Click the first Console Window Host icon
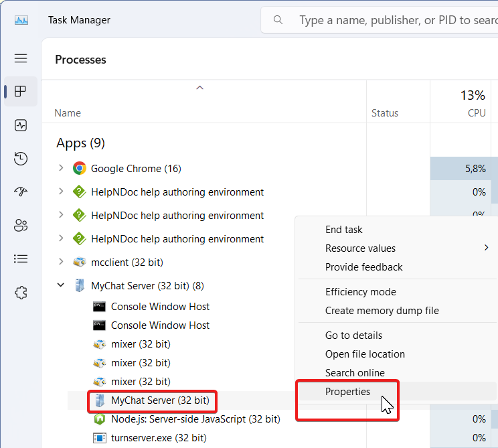Viewport: 498px width, 448px height. point(99,307)
